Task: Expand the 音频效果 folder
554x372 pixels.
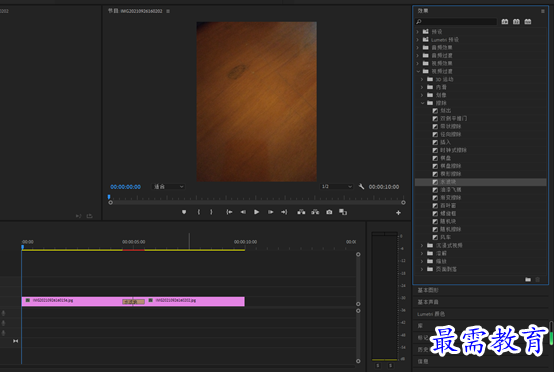Action: pyautogui.click(x=418, y=47)
